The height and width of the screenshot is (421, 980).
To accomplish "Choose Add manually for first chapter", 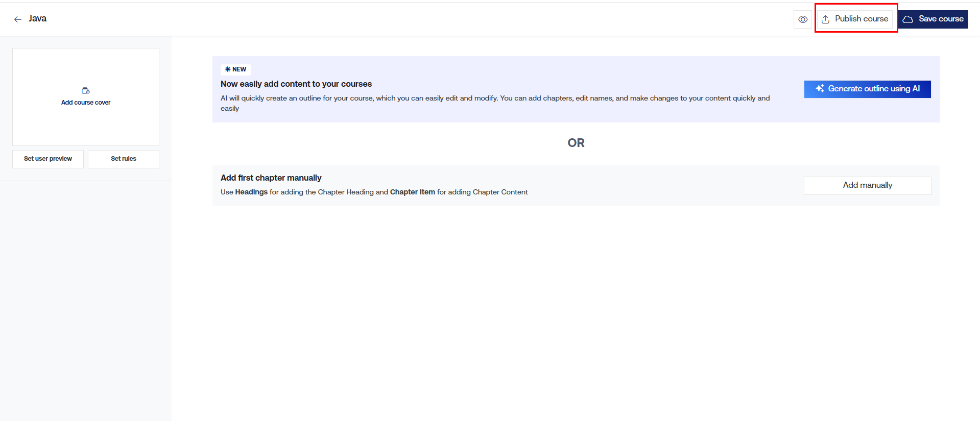I will [x=867, y=185].
